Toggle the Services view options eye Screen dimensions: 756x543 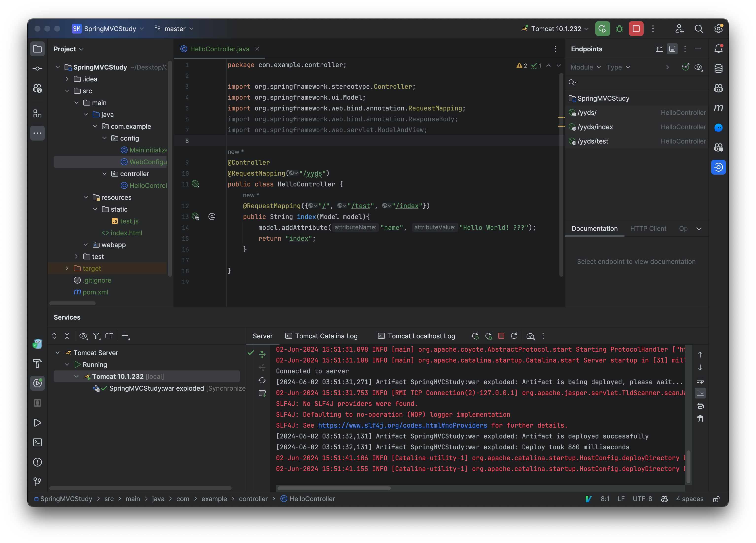(83, 336)
